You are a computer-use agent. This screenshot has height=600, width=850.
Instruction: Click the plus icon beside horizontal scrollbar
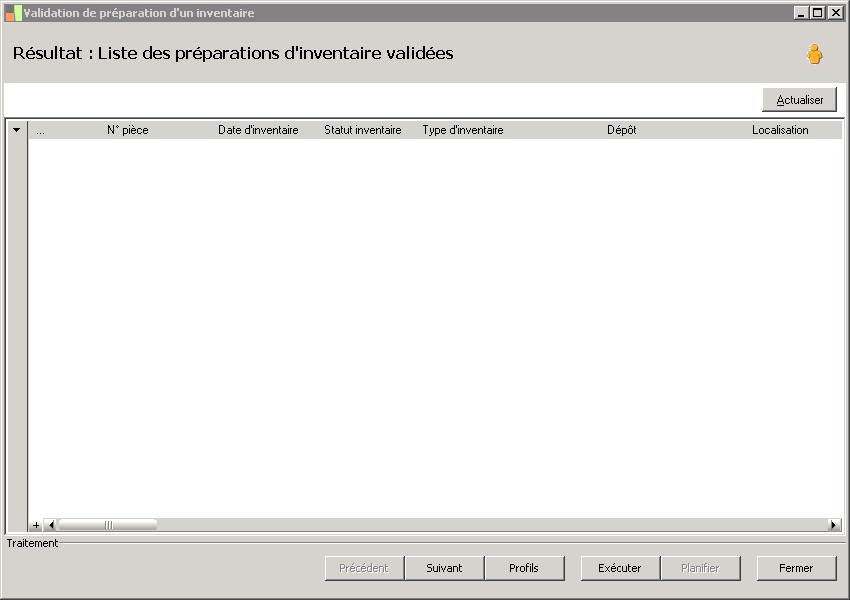36,525
